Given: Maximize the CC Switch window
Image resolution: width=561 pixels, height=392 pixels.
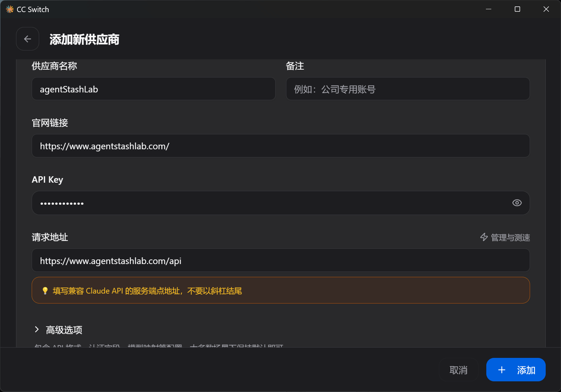Looking at the screenshot, I should point(517,9).
